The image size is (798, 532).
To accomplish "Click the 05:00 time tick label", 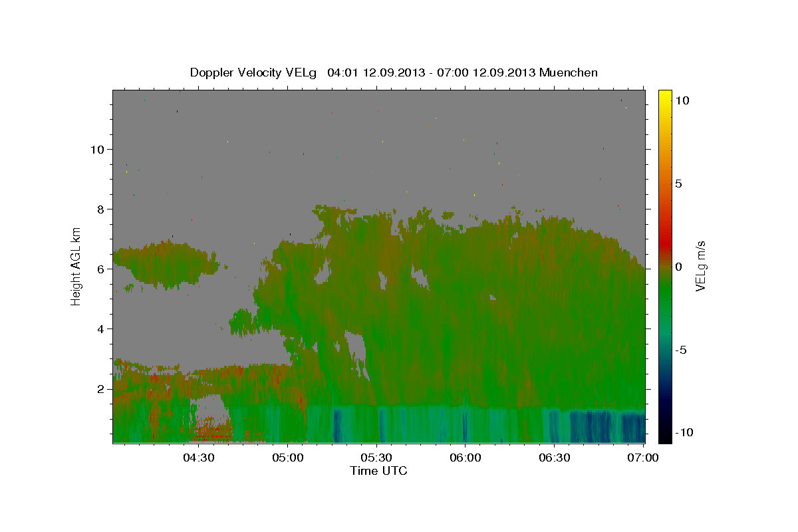I will (288, 458).
